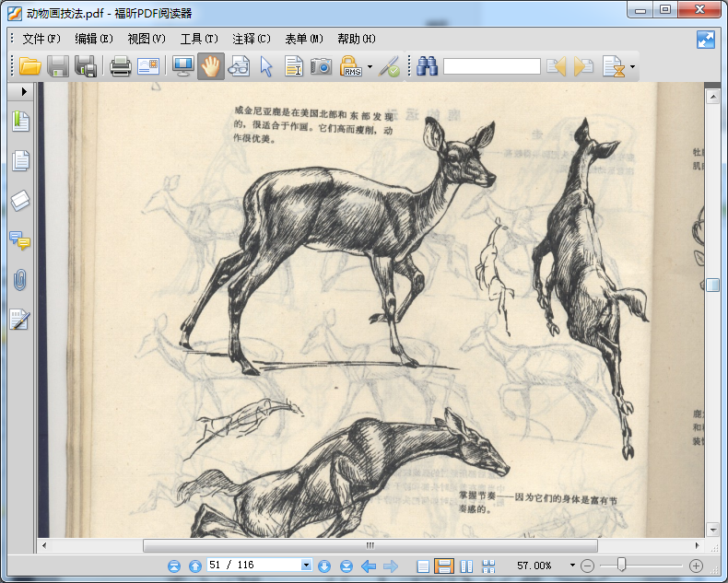Open the page number dropdown
Viewport: 728px width, 583px height.
[x=307, y=565]
